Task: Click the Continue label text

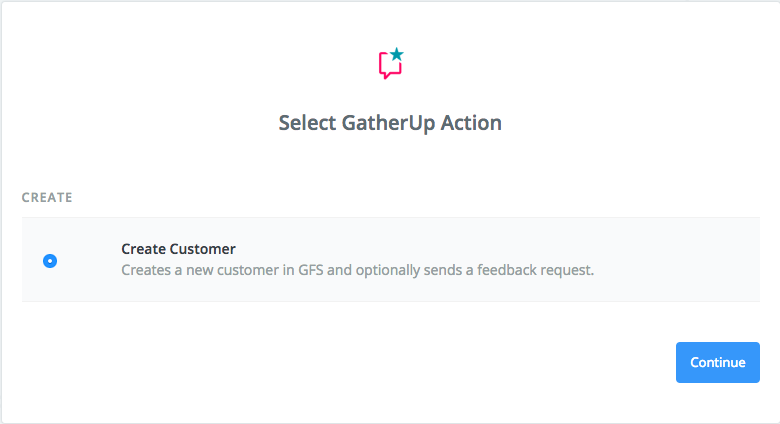Action: pos(717,362)
